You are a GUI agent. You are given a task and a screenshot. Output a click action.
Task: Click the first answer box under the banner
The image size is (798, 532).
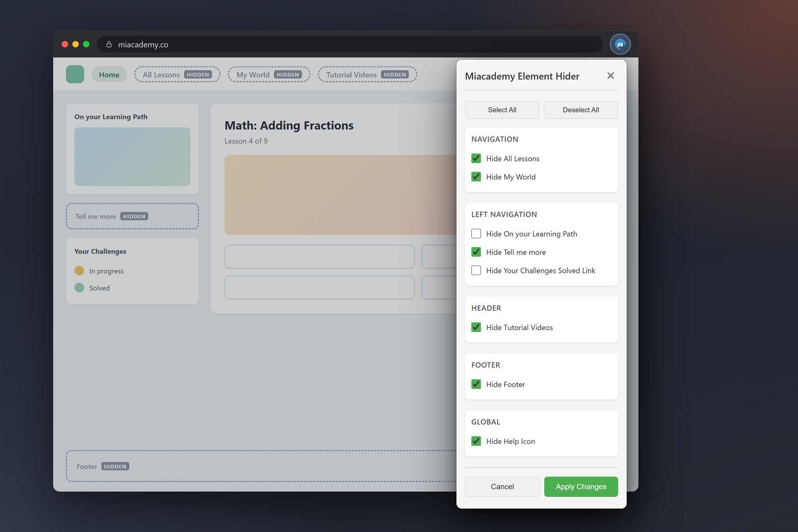click(320, 257)
